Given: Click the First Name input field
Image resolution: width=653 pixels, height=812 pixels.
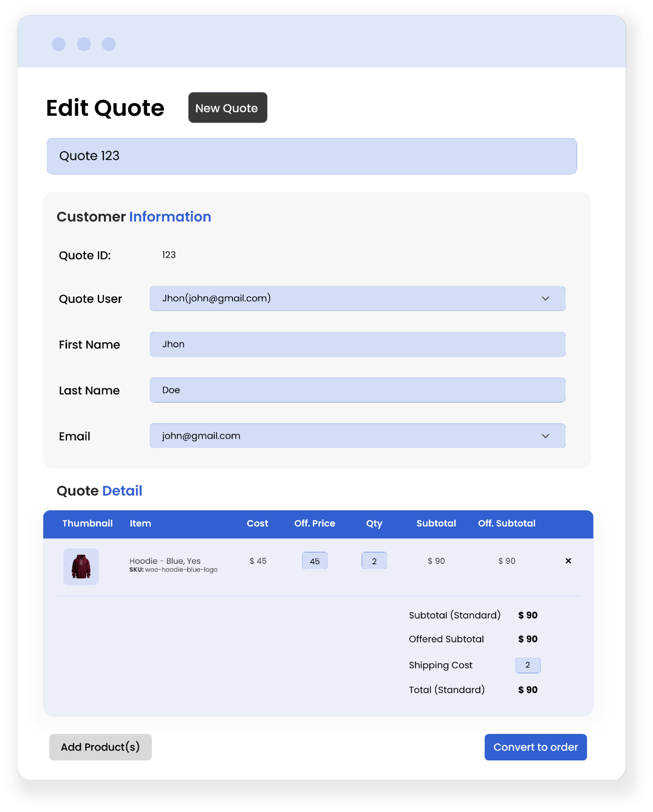Looking at the screenshot, I should pos(357,344).
